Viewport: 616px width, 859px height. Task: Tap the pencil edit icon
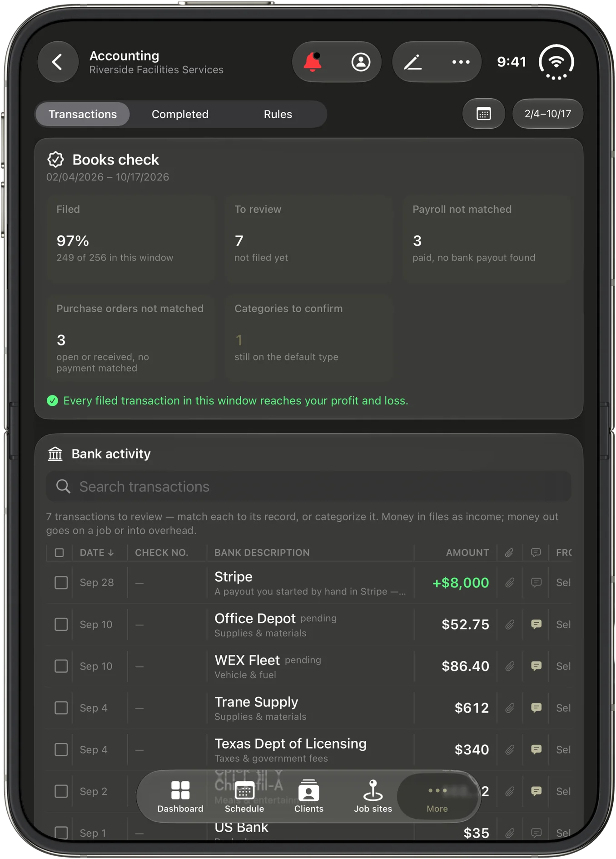(x=413, y=62)
